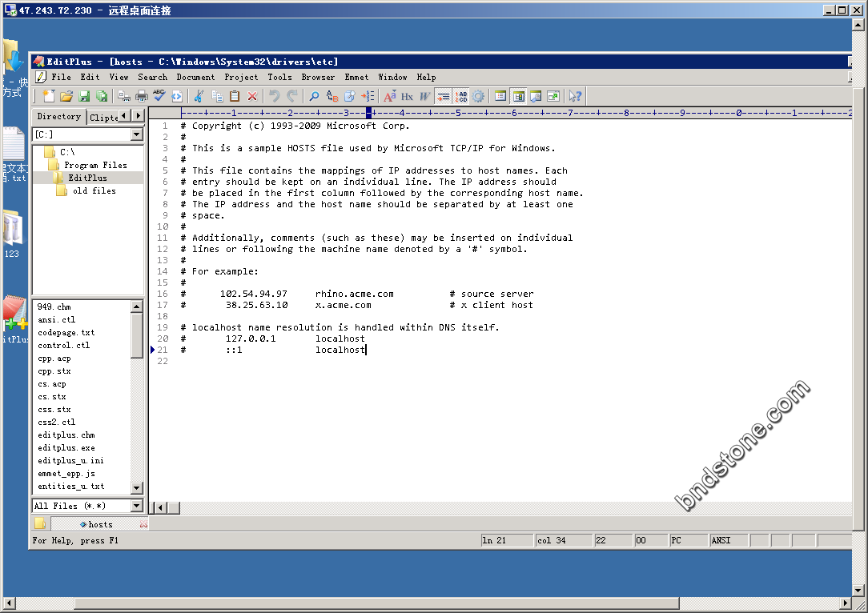Image resolution: width=868 pixels, height=613 pixels.
Task: Click the context help arrow-question icon
Action: pyautogui.click(x=575, y=96)
